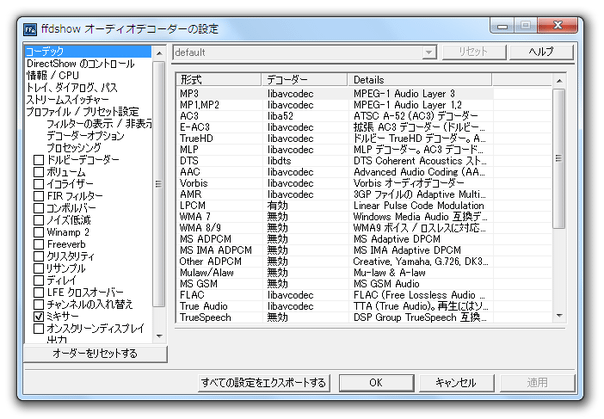The width and height of the screenshot is (604, 419).
Task: Open the default preset dropdown
Action: click(x=428, y=52)
